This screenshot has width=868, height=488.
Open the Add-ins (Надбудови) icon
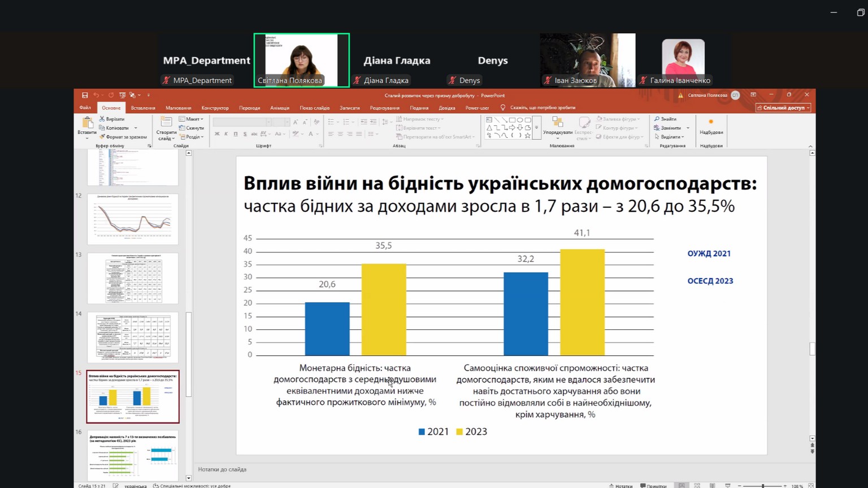[x=711, y=123]
